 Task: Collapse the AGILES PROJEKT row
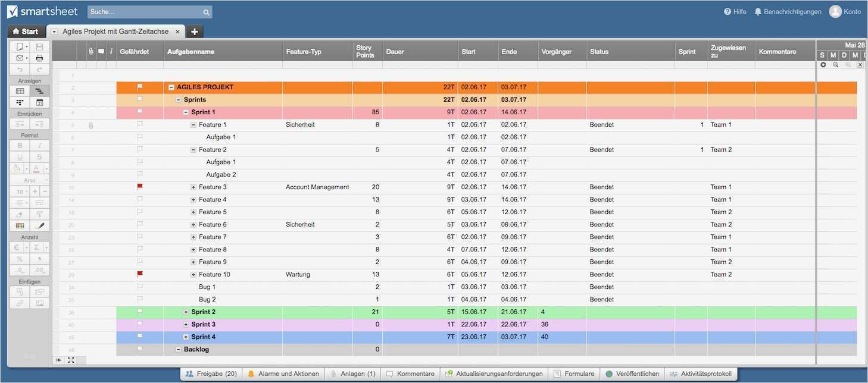pos(171,87)
